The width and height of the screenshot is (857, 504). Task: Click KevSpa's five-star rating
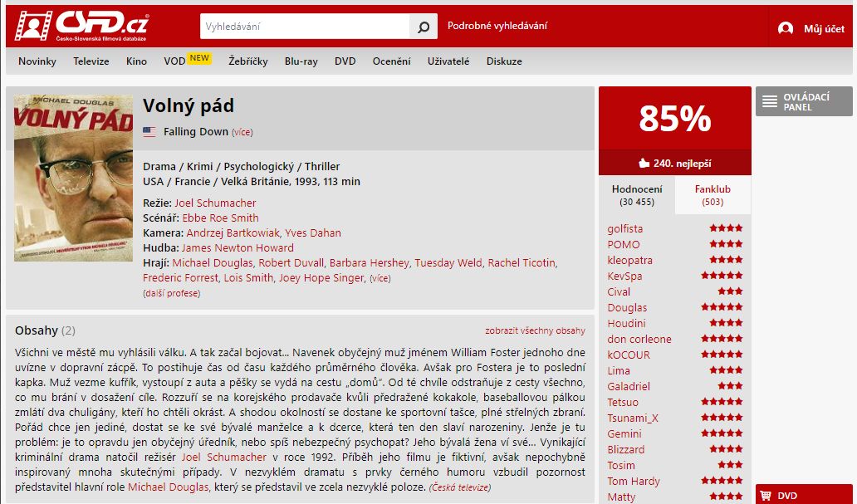tap(722, 276)
